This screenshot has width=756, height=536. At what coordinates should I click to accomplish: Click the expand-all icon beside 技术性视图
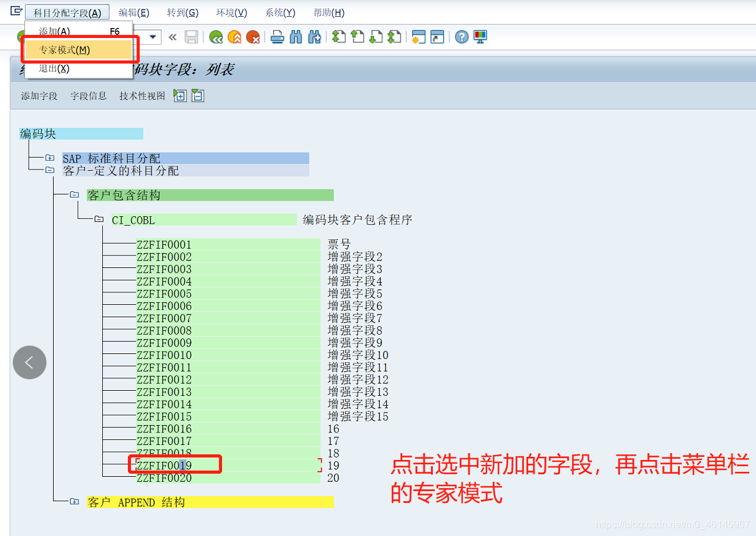180,95
